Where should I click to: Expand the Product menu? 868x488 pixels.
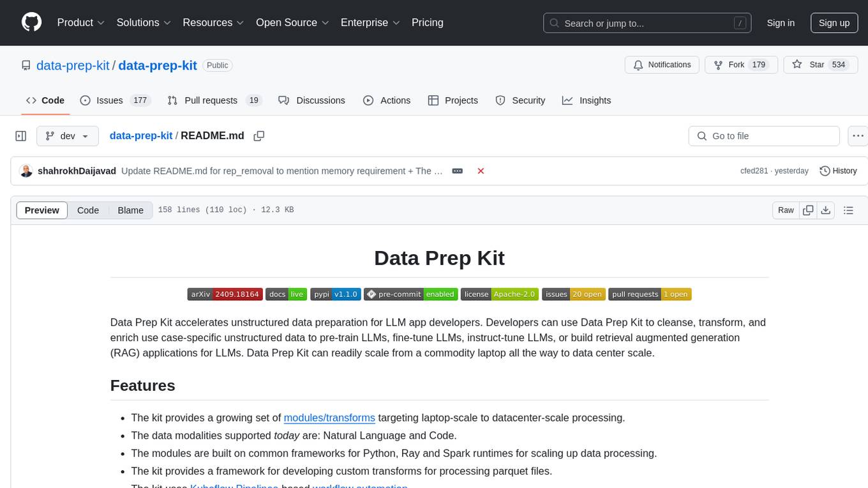tap(81, 22)
